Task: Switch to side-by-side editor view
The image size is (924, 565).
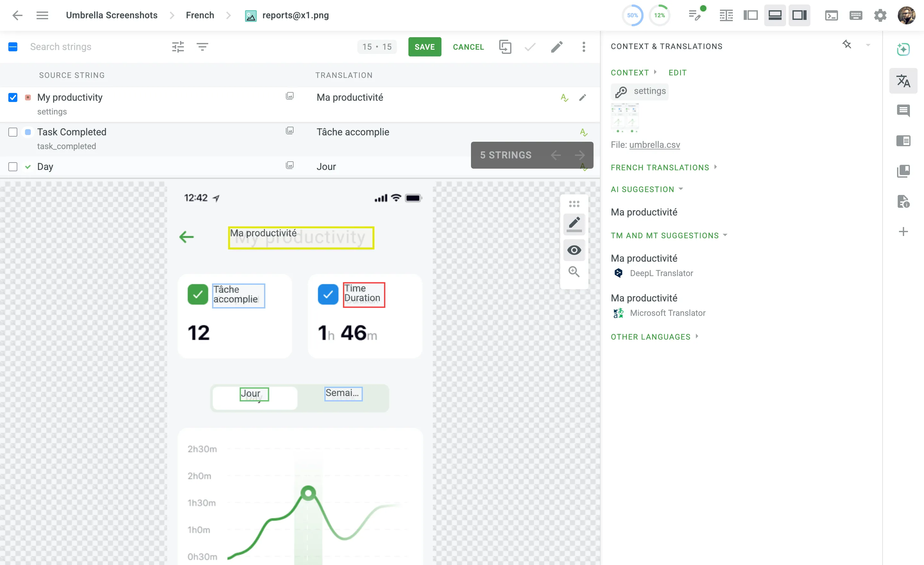Action: pyautogui.click(x=751, y=15)
